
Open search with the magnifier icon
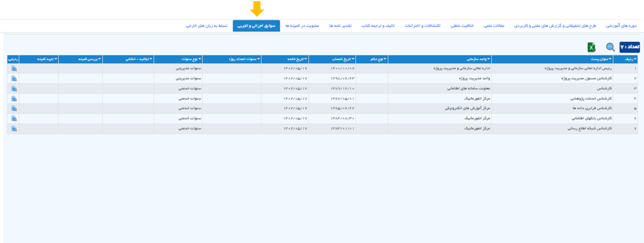(610, 47)
